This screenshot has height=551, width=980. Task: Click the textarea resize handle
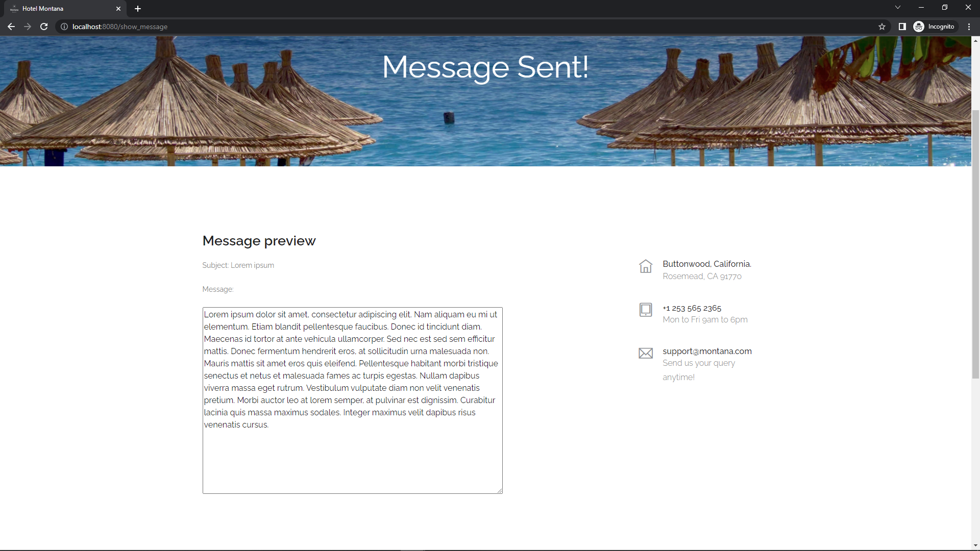[500, 491]
